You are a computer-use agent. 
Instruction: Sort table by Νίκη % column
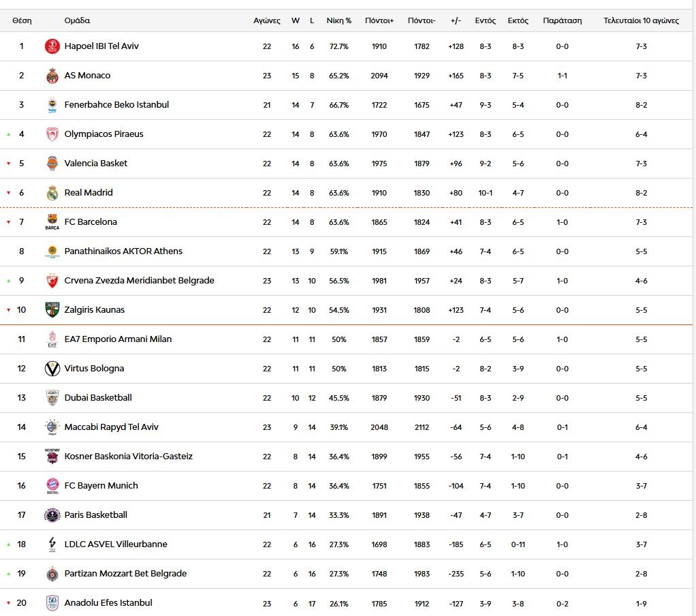338,20
